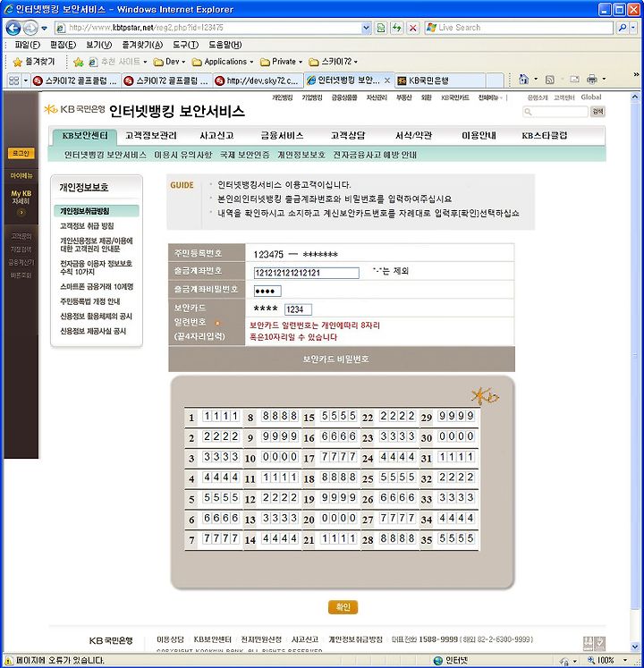Click the 보안카드 serial field containing 1234
This screenshot has height=668, width=644.
(x=298, y=309)
